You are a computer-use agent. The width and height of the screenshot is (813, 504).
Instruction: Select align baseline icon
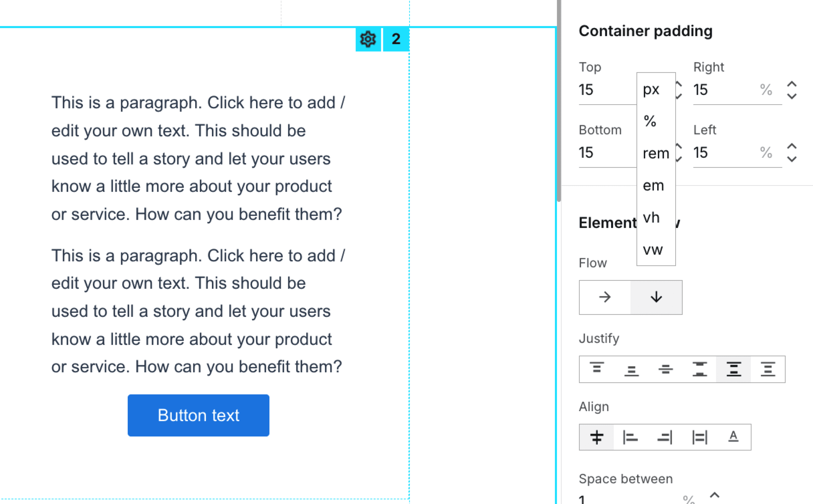733,437
